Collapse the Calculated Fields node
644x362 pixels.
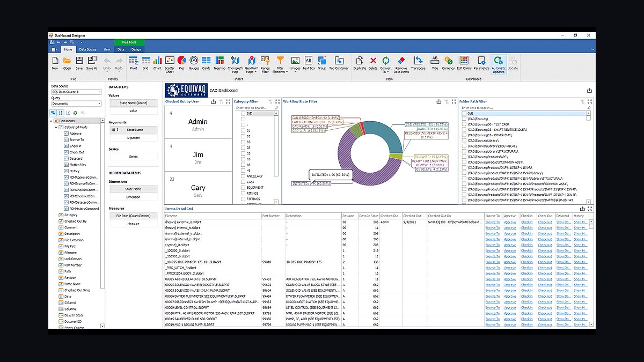pyautogui.click(x=56, y=127)
